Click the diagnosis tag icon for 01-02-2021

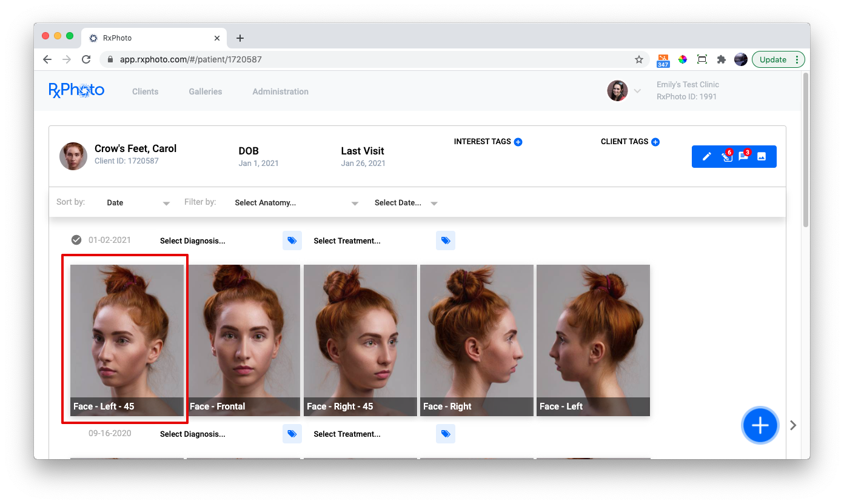292,240
